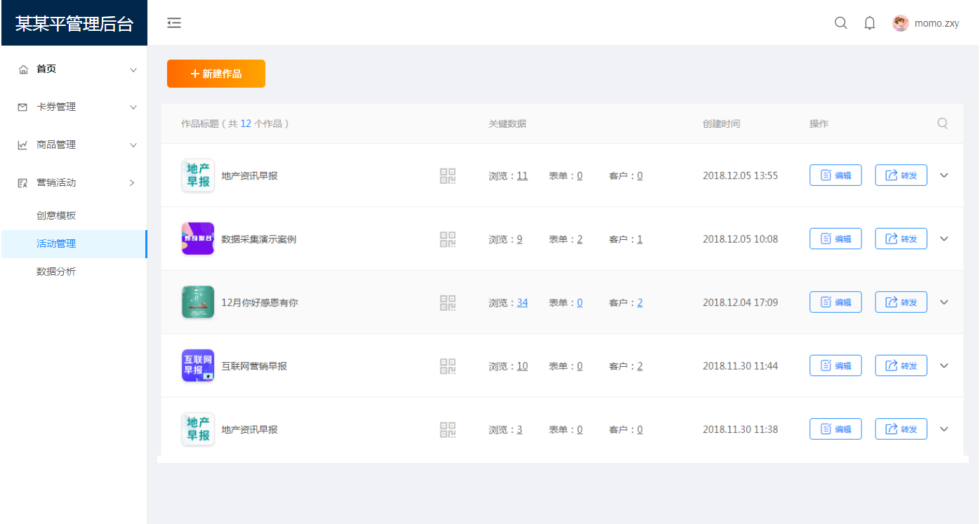
Task: Show QR code for 地产资讯早报 created 2018.11.30
Action: [x=448, y=429]
